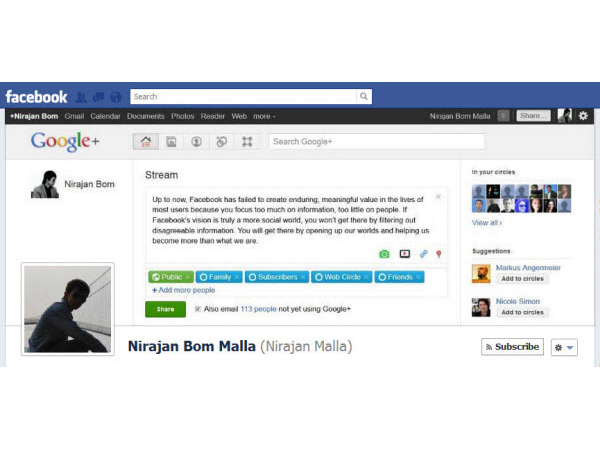
Task: Remove the Family chip with its X
Action: 237,277
